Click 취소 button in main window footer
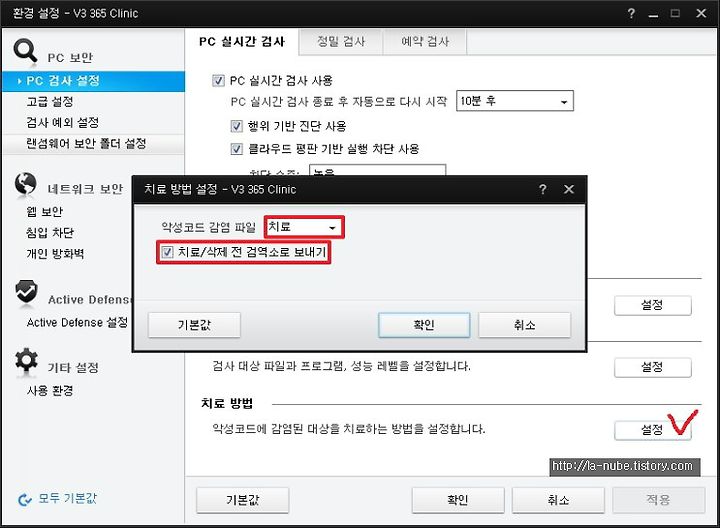720x528 pixels. [558, 500]
